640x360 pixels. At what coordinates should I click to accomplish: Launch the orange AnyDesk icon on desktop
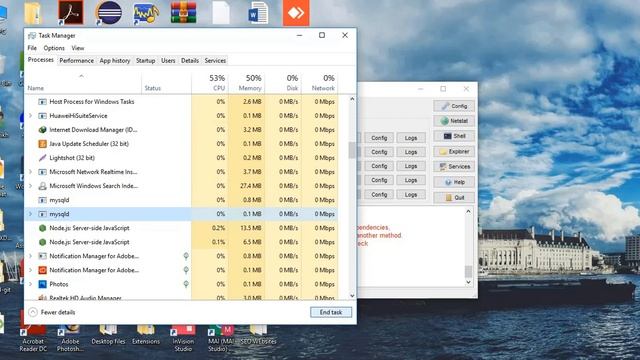pyautogui.click(x=296, y=13)
